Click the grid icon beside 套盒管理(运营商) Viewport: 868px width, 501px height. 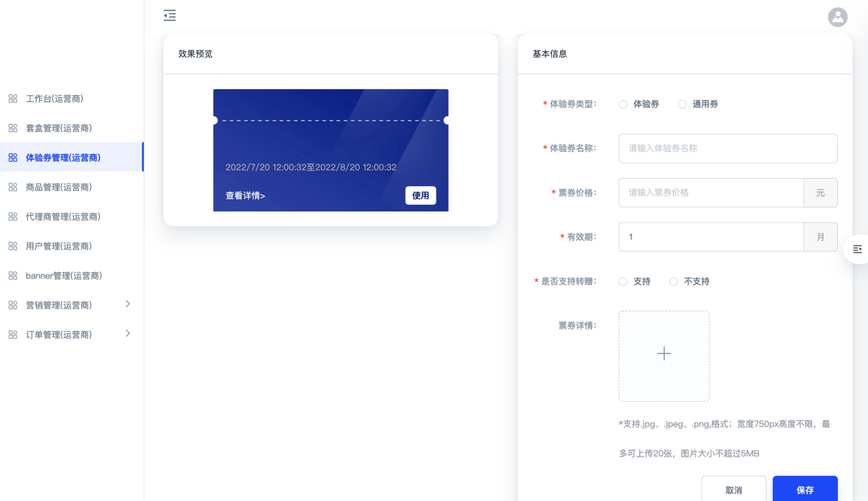click(13, 128)
